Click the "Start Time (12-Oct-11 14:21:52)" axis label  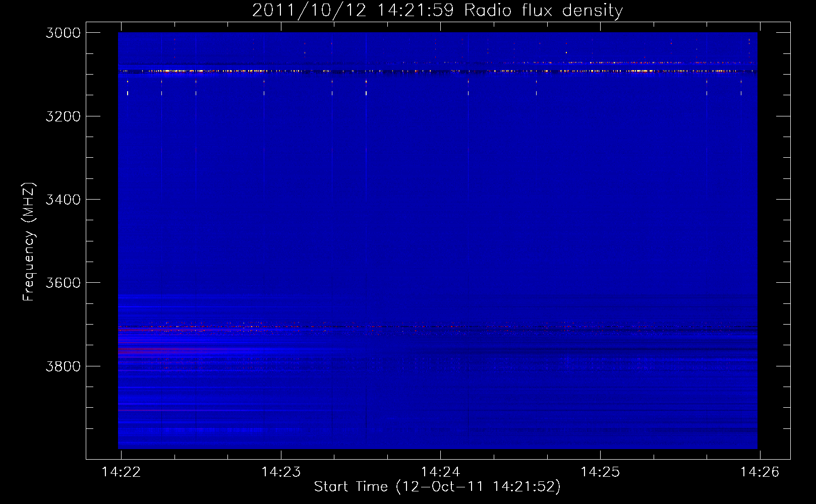point(437,487)
